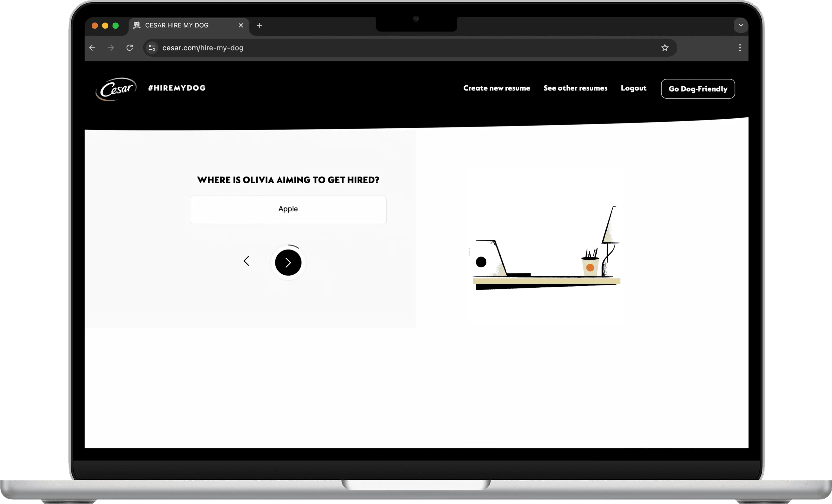Go back with the left chevron

(247, 261)
